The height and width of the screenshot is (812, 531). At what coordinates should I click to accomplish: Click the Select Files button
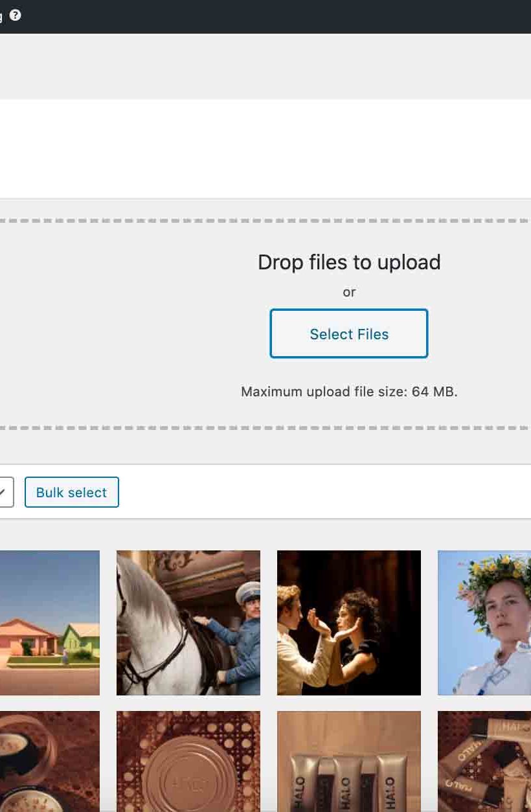tap(349, 333)
